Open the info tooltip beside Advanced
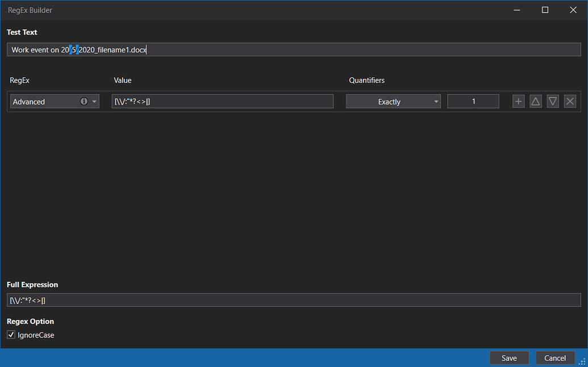 (x=84, y=101)
